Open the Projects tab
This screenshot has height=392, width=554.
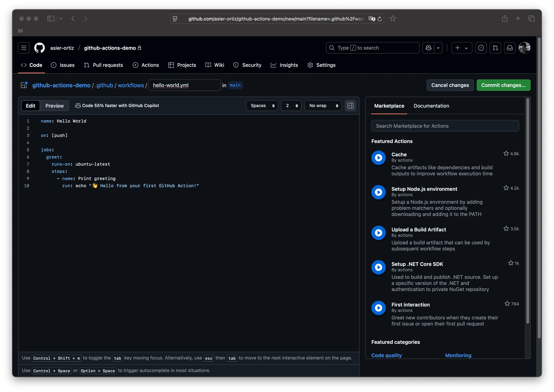182,65
